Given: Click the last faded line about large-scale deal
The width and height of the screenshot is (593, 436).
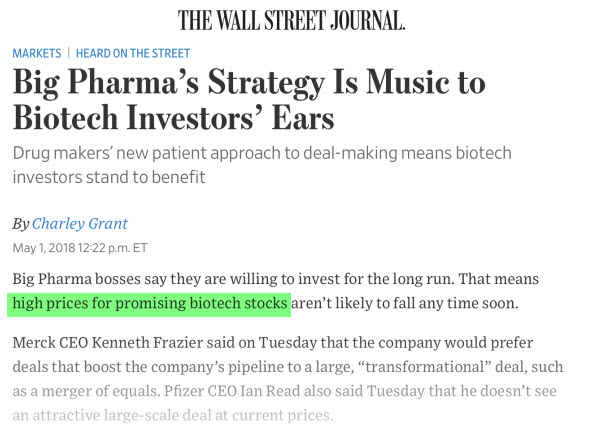Looking at the screenshot, I should [x=173, y=415].
